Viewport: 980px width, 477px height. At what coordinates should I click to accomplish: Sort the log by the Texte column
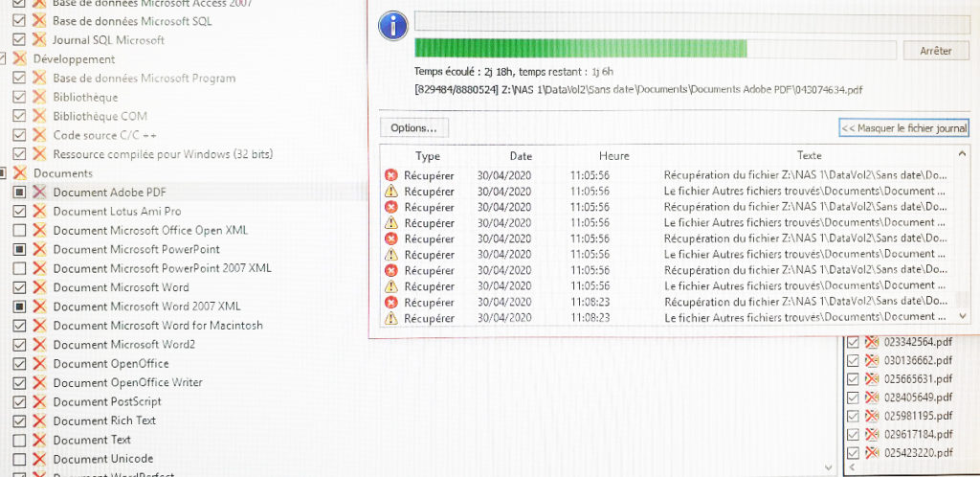click(x=809, y=156)
